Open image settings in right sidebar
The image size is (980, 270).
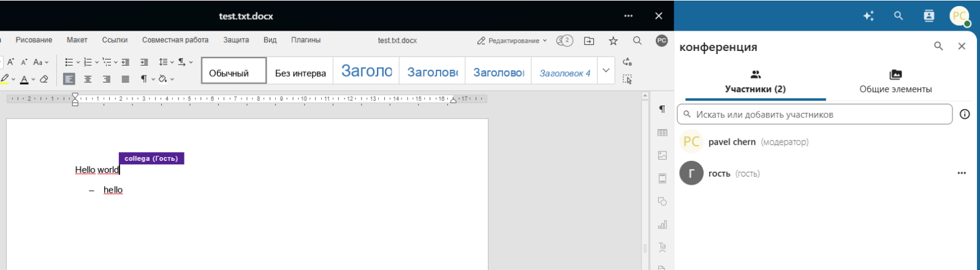point(662,155)
